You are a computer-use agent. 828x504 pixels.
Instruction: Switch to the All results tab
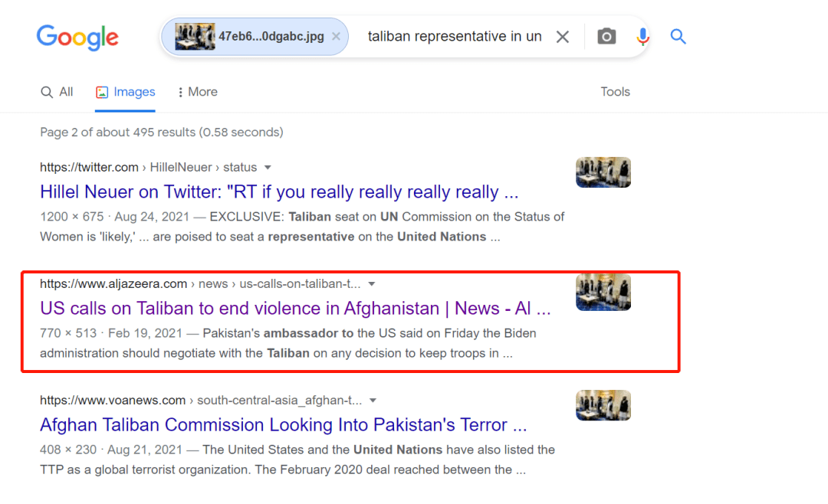point(58,92)
